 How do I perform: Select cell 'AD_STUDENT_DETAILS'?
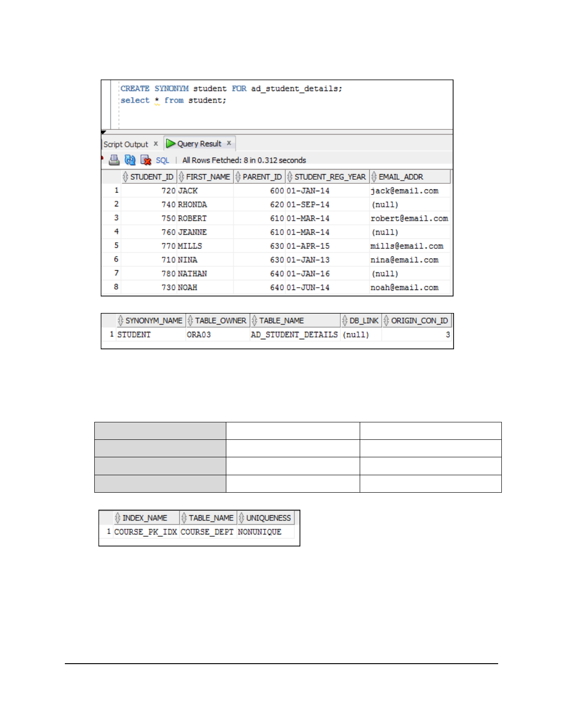point(294,335)
